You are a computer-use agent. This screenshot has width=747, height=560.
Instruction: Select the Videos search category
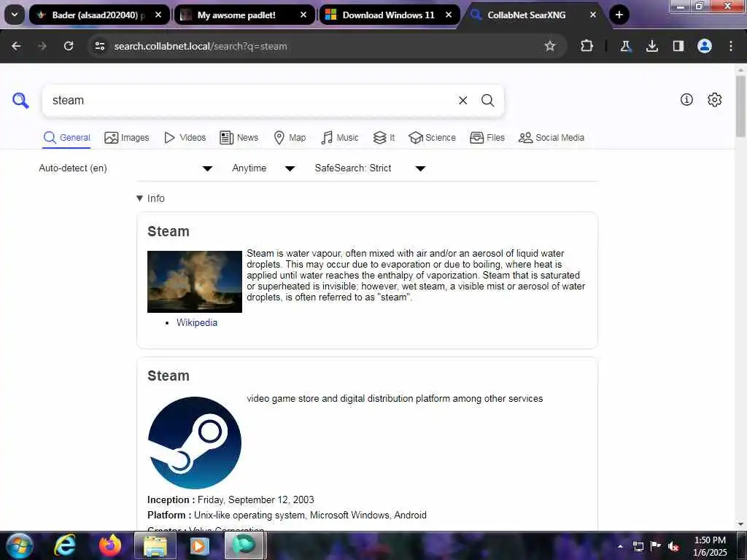pyautogui.click(x=185, y=138)
